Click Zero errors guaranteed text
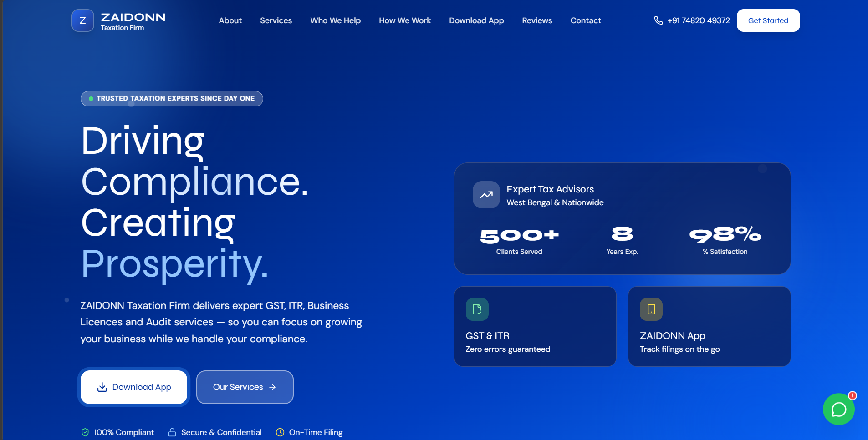Screen dimensions: 868x440 508,349
